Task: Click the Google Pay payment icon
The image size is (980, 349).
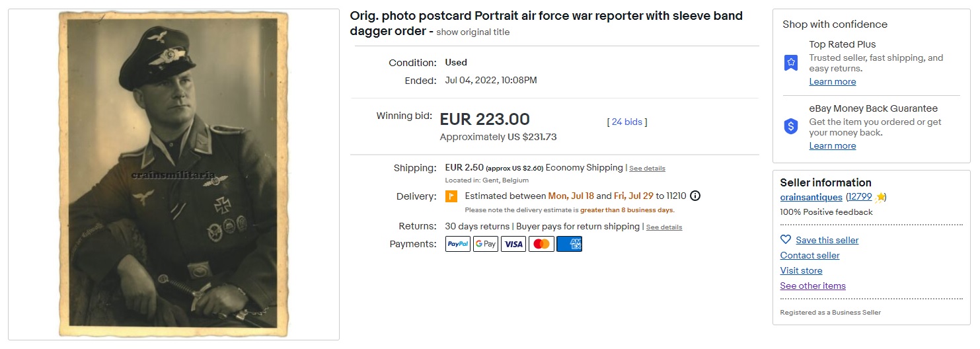Action: pos(486,244)
